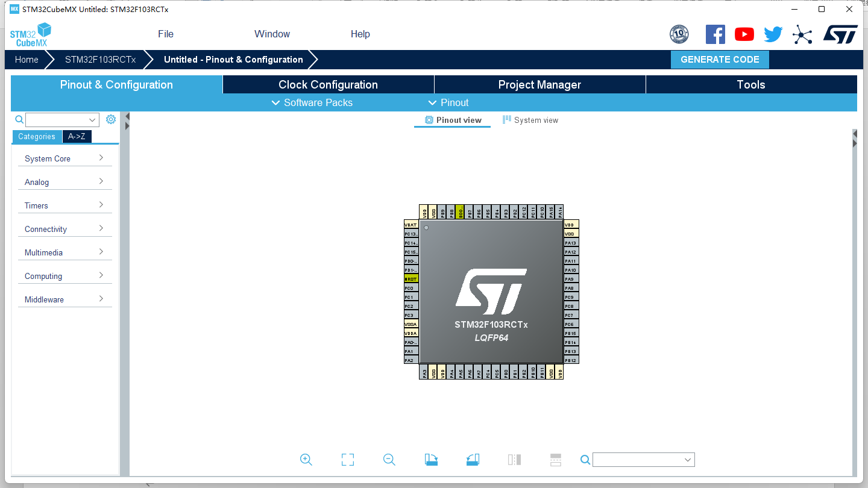Open the ST YouTube channel
Viewport: 868px width, 488px height.
pos(744,34)
